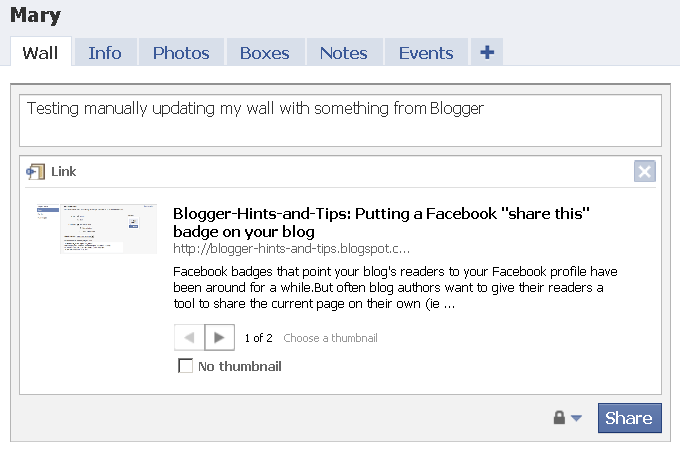Click the blogger-hints-and-tips.blogspot URL
680x451 pixels.
291,248
